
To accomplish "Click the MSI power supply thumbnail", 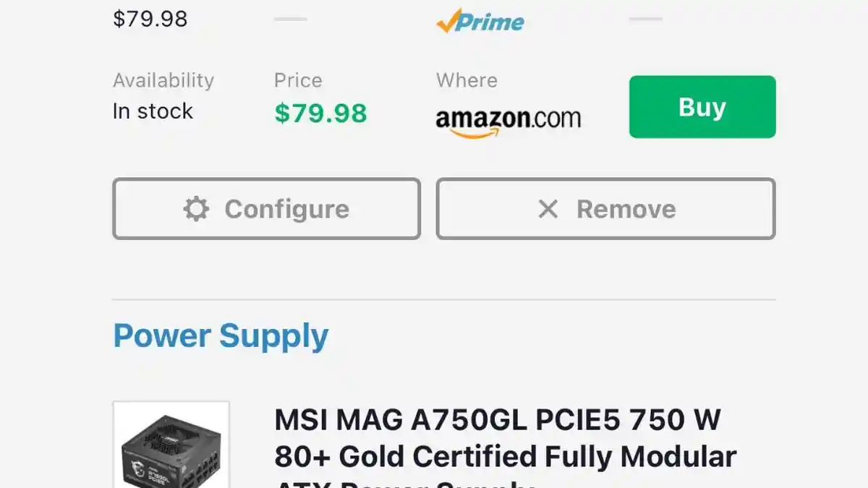I will pyautogui.click(x=171, y=445).
